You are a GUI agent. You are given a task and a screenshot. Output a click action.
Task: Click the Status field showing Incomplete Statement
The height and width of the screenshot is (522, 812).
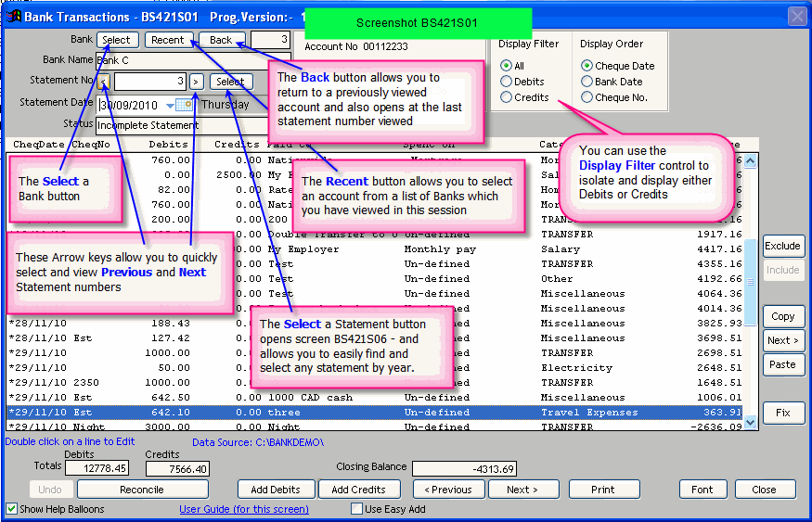[x=181, y=125]
